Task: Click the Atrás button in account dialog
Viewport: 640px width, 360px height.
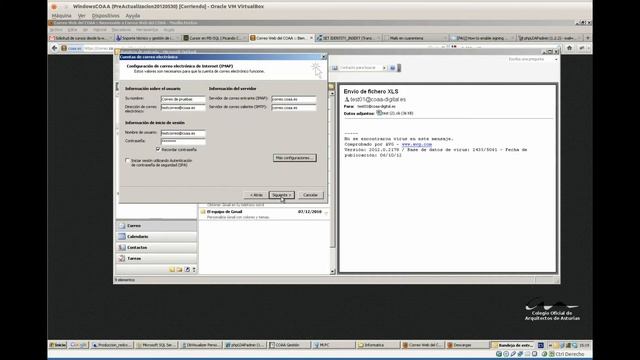Action: pos(256,195)
